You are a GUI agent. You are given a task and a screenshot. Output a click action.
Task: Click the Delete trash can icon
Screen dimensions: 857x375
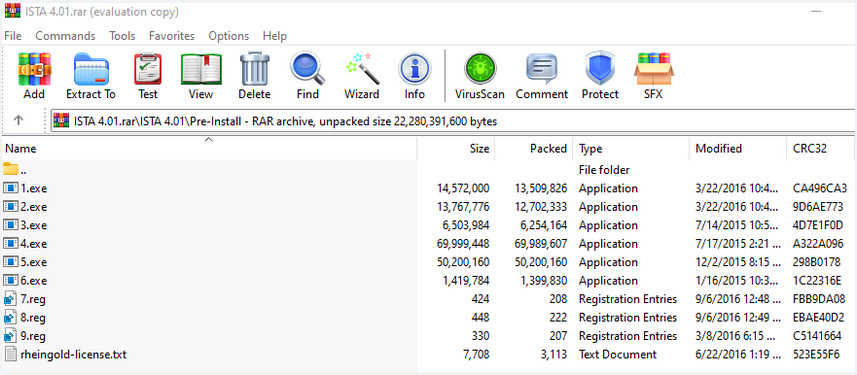[x=255, y=69]
